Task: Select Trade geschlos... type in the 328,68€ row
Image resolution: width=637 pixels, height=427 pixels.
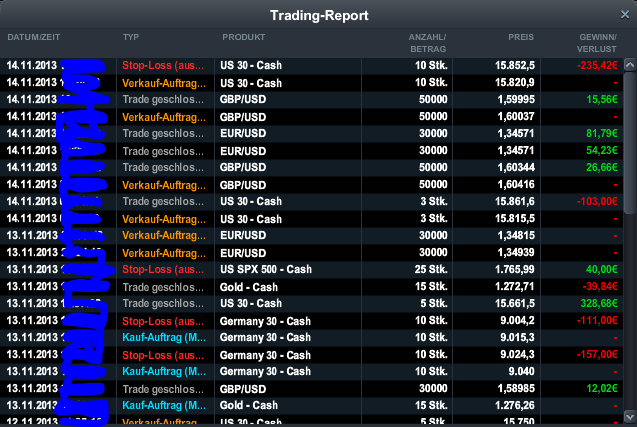Action: (163, 303)
